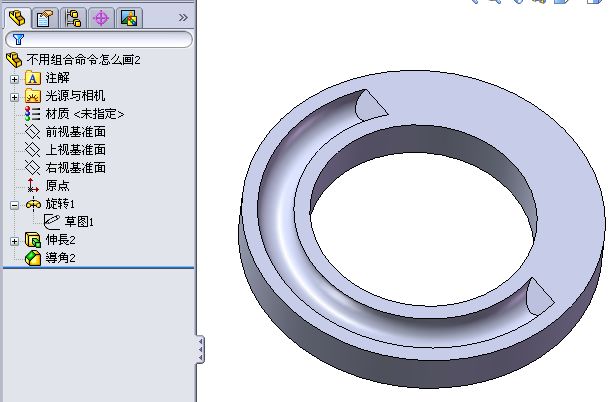Select the 前视基准面 label
616x402 pixels.
pyautogui.click(x=75, y=132)
